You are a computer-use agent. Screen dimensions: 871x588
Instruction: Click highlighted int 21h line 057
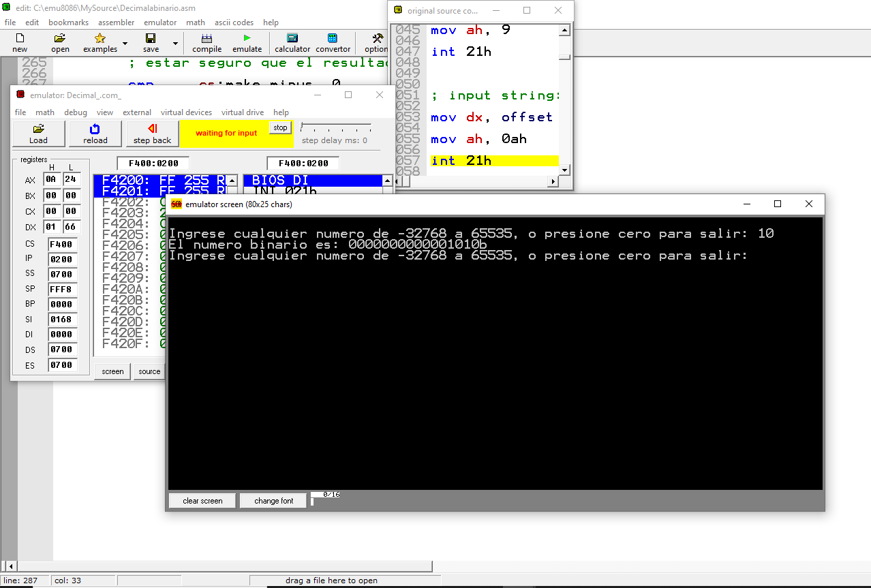coord(494,161)
